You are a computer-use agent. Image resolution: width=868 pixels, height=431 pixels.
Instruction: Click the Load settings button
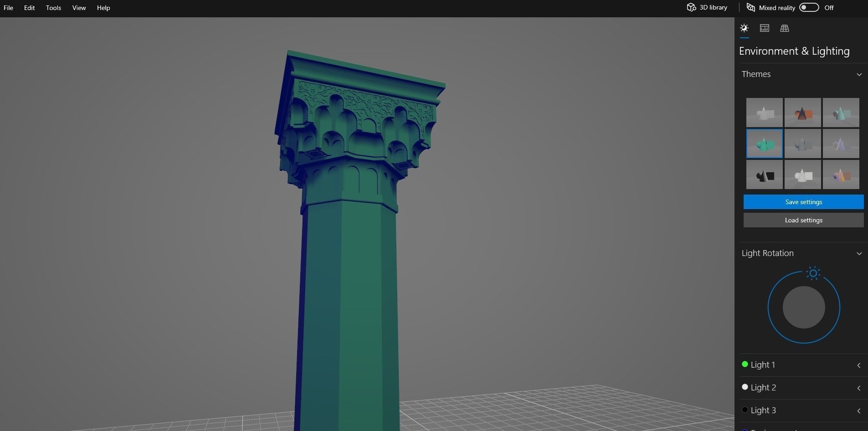(x=803, y=220)
